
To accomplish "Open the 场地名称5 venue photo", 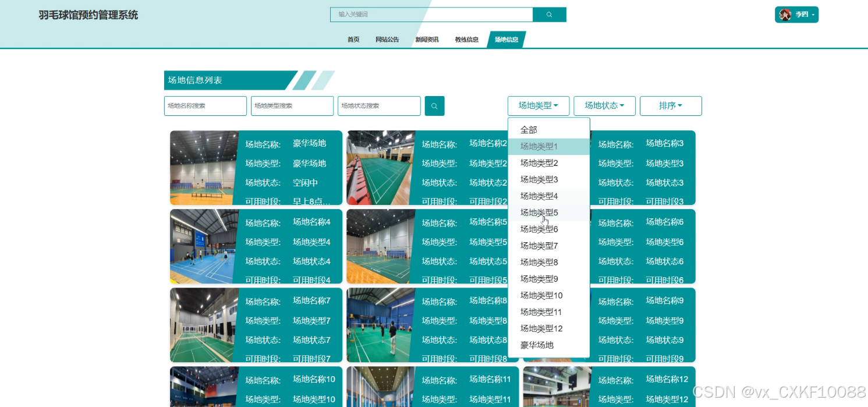I will [x=381, y=246].
